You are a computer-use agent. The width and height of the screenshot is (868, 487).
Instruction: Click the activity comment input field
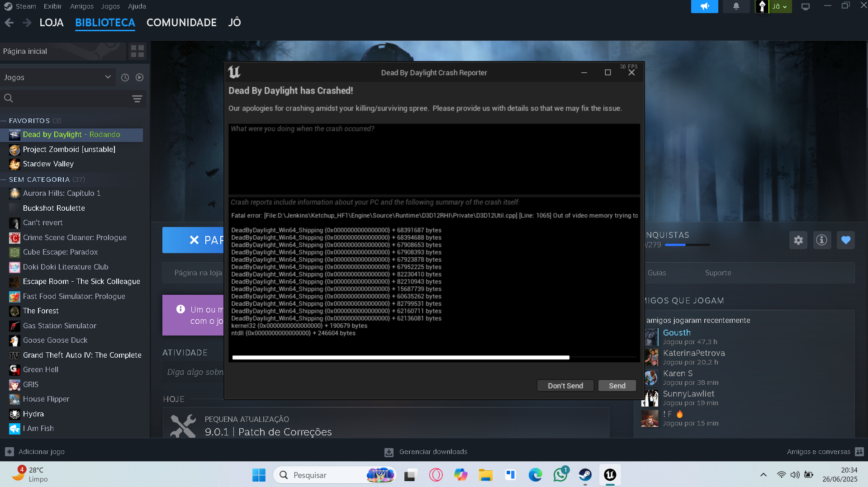coord(194,372)
